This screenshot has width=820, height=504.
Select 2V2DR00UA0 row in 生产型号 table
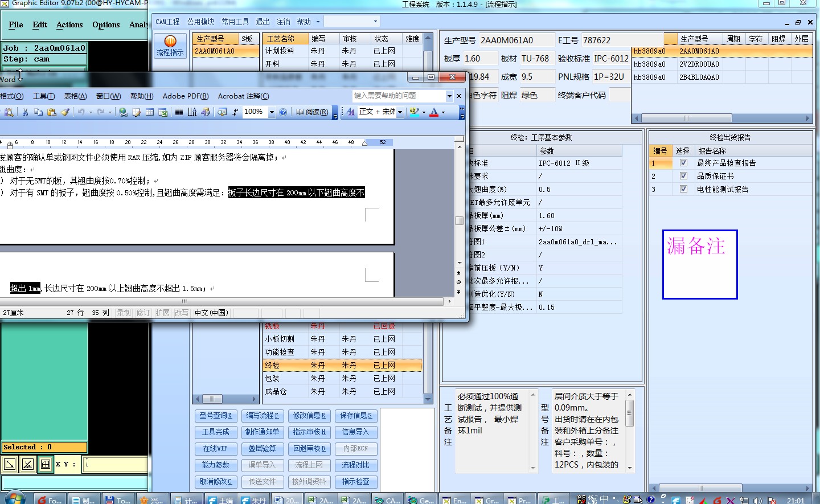pos(722,64)
